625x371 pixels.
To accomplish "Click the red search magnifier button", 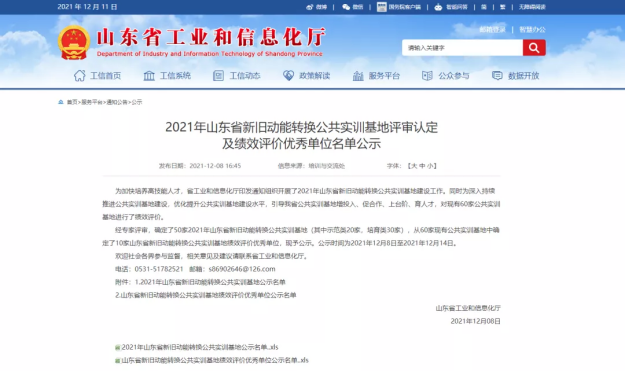I will coord(534,48).
